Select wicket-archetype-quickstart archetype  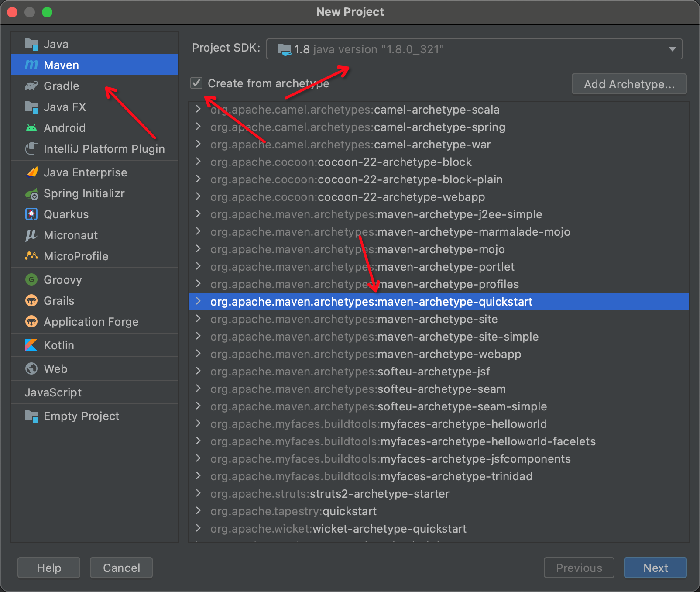[x=439, y=529]
